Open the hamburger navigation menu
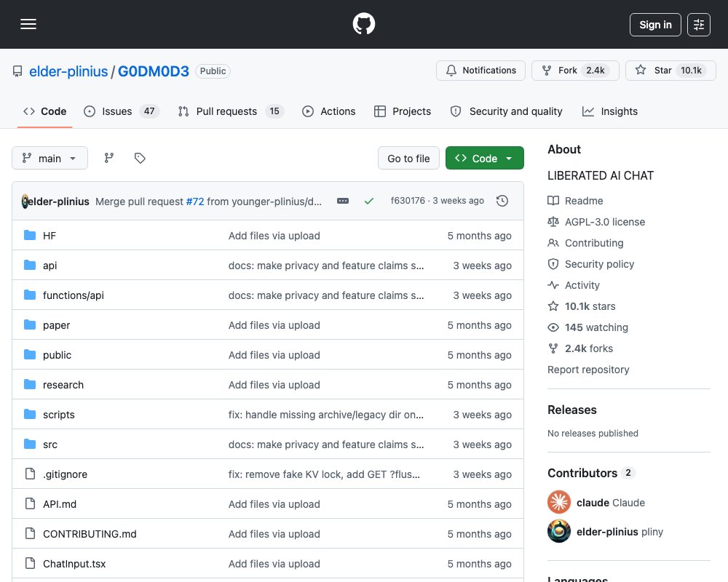Image resolution: width=728 pixels, height=582 pixels. click(x=28, y=24)
